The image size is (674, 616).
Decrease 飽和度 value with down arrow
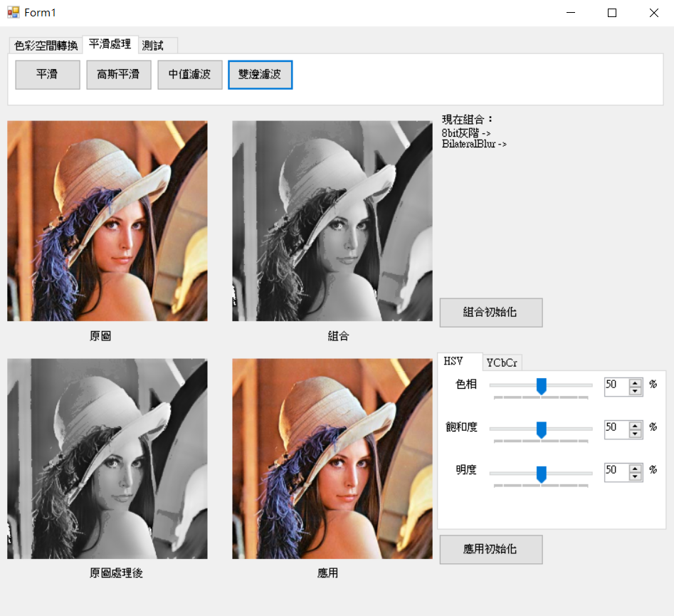coord(636,434)
